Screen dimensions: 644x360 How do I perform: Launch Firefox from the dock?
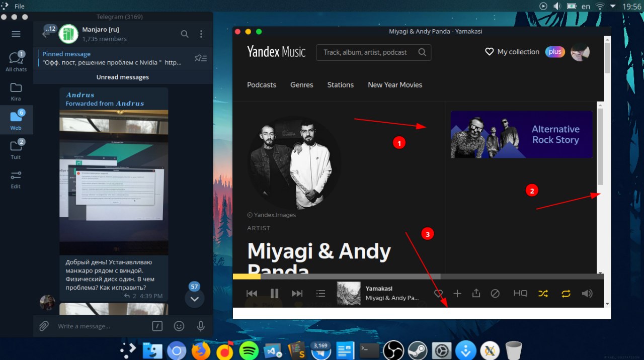click(201, 350)
